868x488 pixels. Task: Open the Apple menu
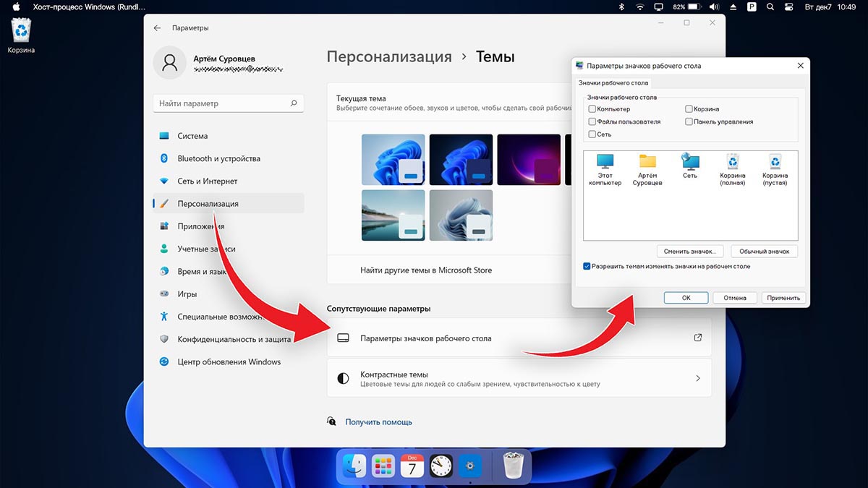click(x=16, y=7)
